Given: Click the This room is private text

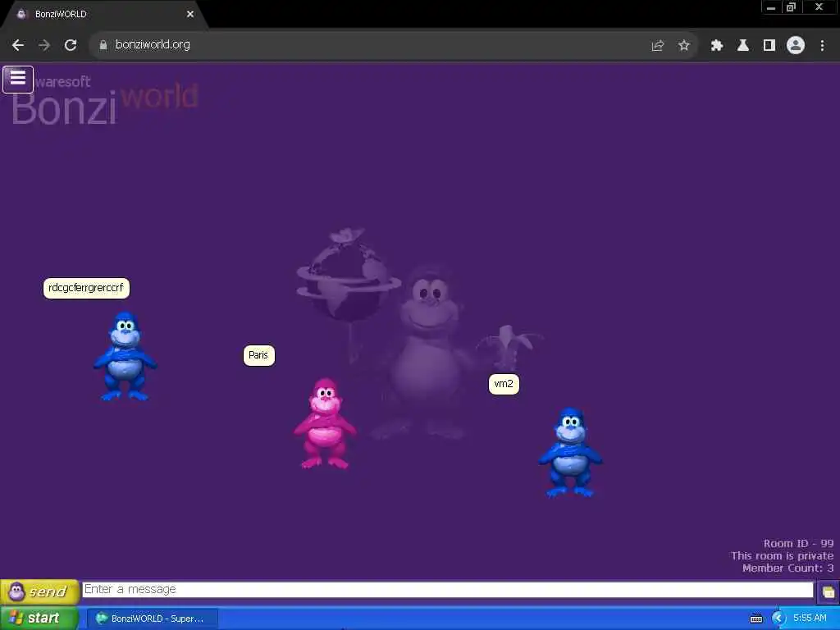Looking at the screenshot, I should [782, 555].
